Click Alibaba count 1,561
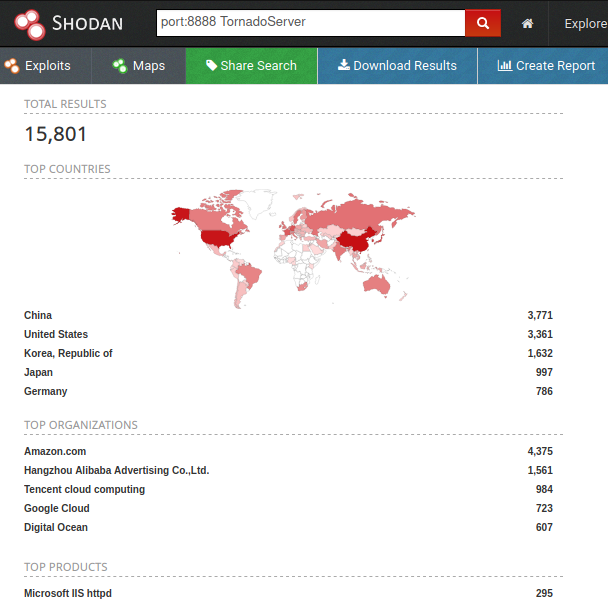The height and width of the screenshot is (615, 608). point(540,470)
